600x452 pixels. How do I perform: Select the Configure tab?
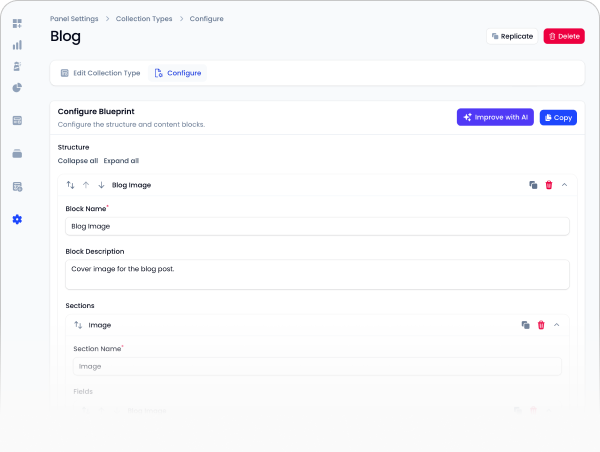click(178, 73)
